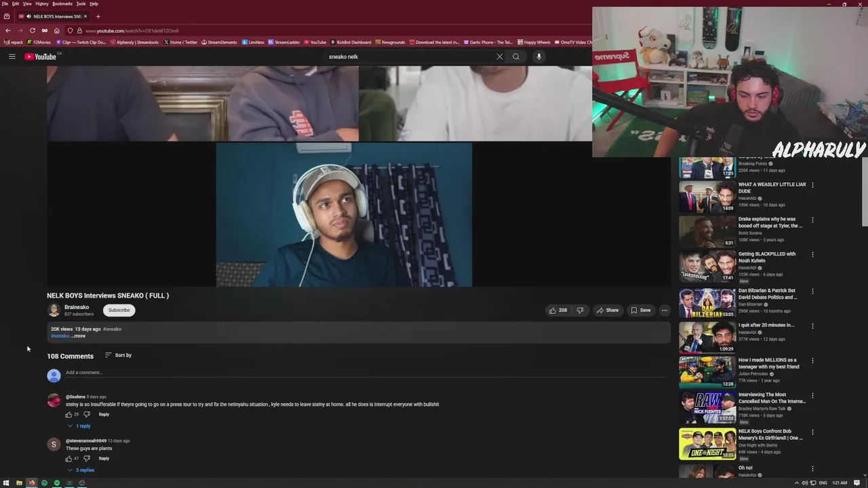Open the KickBot Dashboard bookmark
Screen dimensions: 868x488
[351, 42]
